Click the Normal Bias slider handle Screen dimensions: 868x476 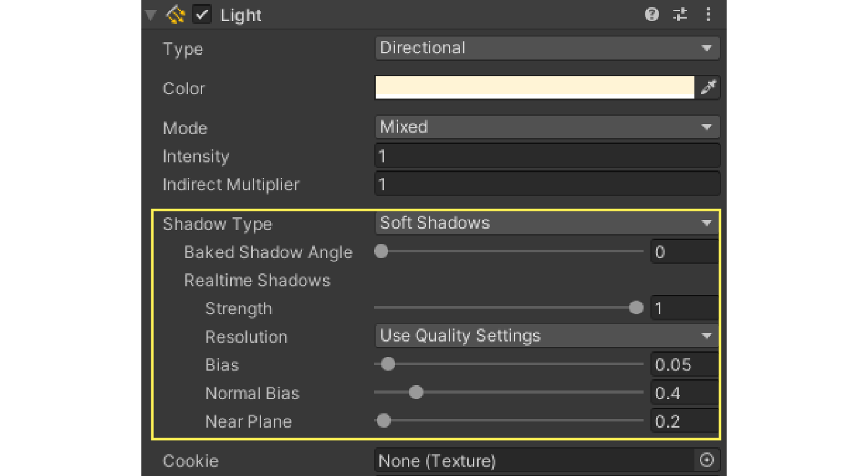click(416, 392)
